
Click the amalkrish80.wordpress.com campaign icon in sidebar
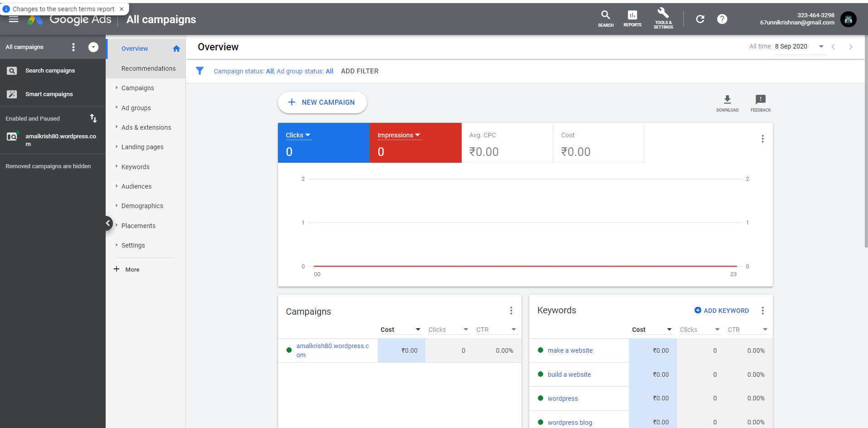[x=12, y=136]
